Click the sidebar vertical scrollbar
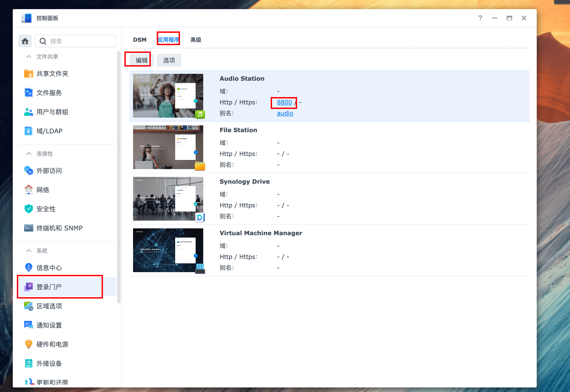The image size is (570, 392). (x=119, y=177)
